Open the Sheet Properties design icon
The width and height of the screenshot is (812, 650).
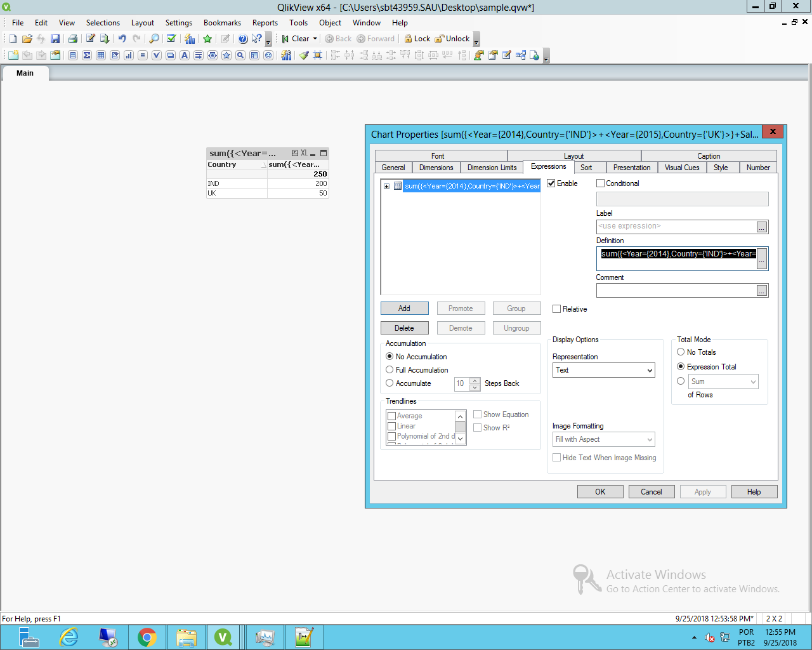coord(55,55)
